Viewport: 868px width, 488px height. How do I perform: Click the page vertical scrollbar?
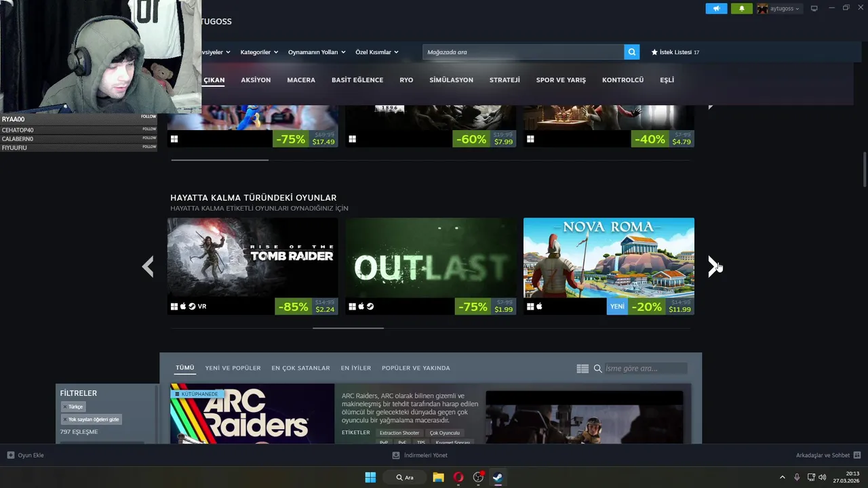pyautogui.click(x=865, y=169)
